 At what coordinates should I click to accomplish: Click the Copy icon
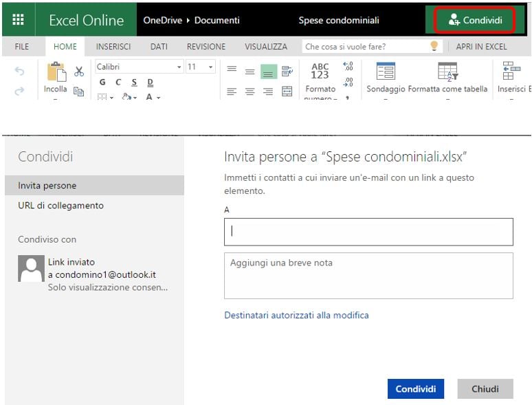tap(79, 91)
